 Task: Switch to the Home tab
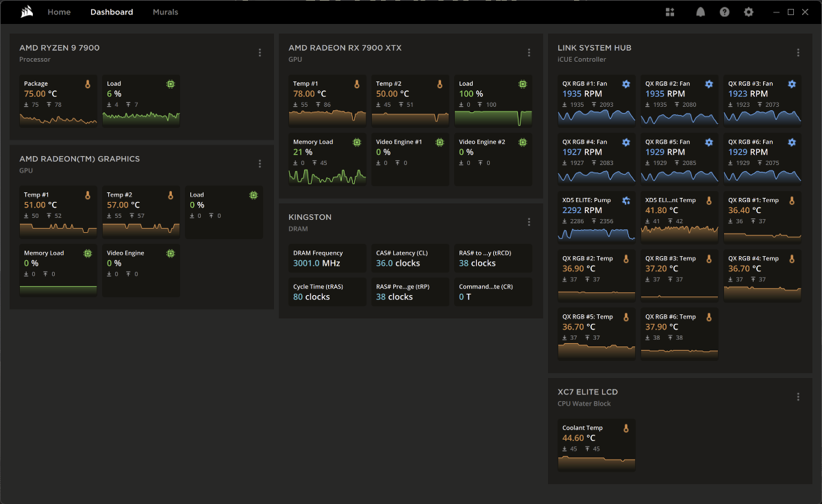(x=59, y=12)
